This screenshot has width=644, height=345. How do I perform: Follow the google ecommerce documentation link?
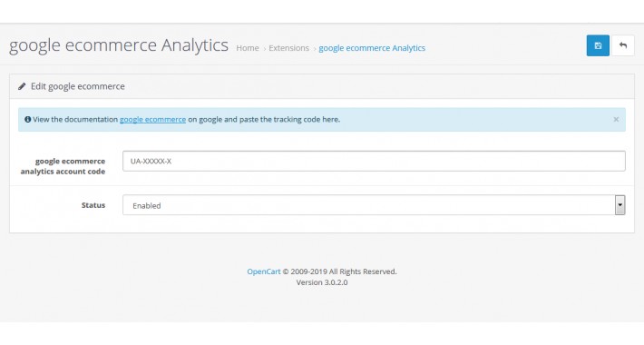pos(152,120)
